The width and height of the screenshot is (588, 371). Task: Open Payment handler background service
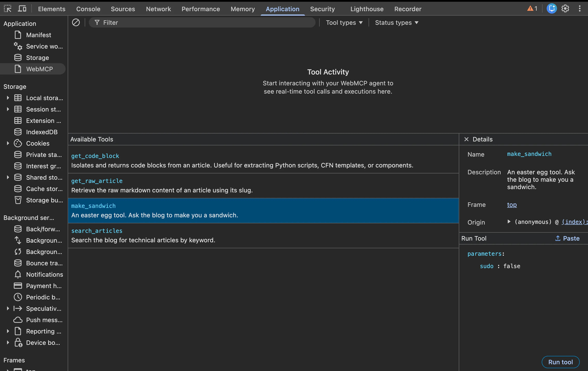point(33,286)
